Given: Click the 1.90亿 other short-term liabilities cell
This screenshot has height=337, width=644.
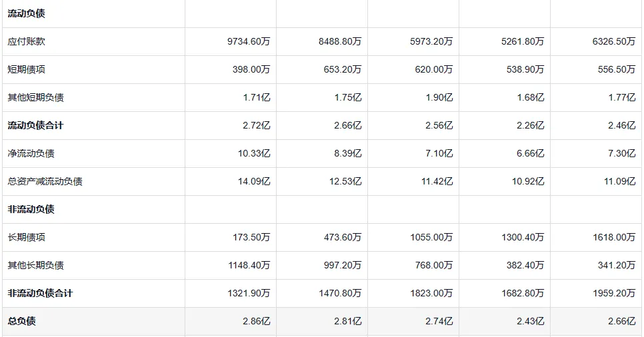Looking at the screenshot, I should click(x=439, y=97).
